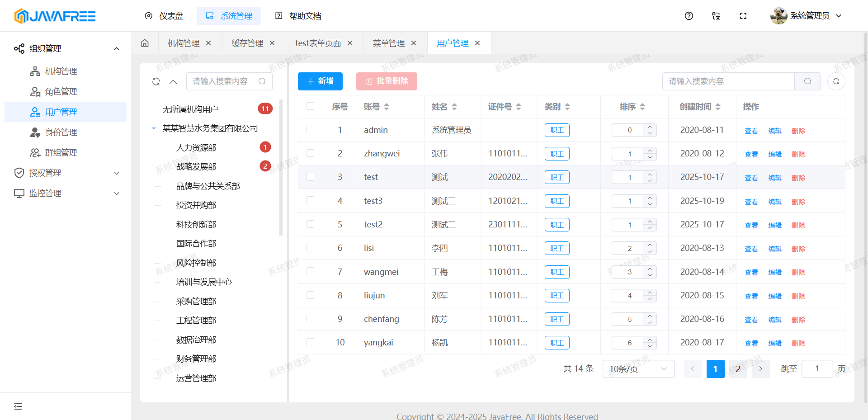Increase zhangwei's sort value with the stepper arrow
The height and width of the screenshot is (420, 868).
pyautogui.click(x=650, y=151)
